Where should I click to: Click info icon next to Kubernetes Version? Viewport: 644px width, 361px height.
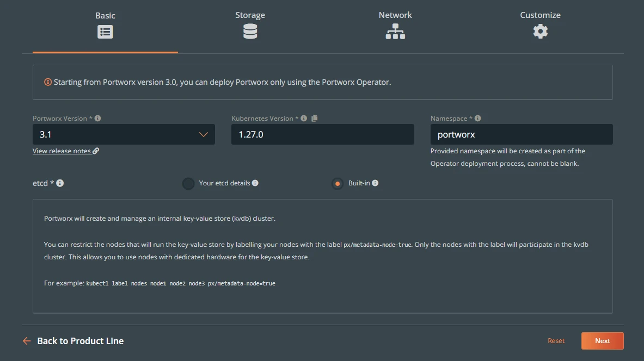tap(304, 118)
